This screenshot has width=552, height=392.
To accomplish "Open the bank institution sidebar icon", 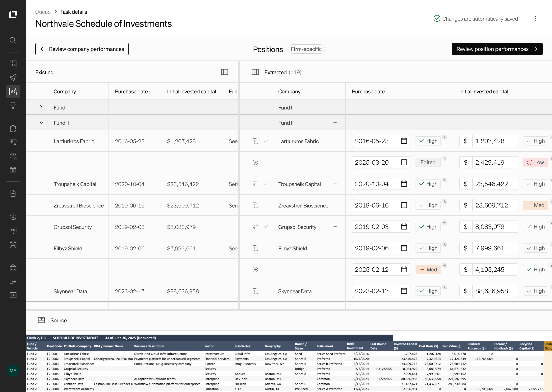I will point(13,170).
